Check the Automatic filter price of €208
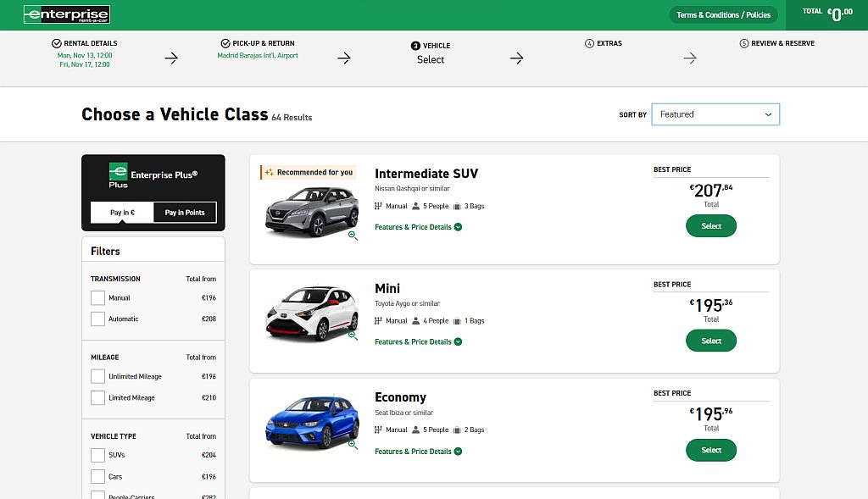 pyautogui.click(x=209, y=319)
